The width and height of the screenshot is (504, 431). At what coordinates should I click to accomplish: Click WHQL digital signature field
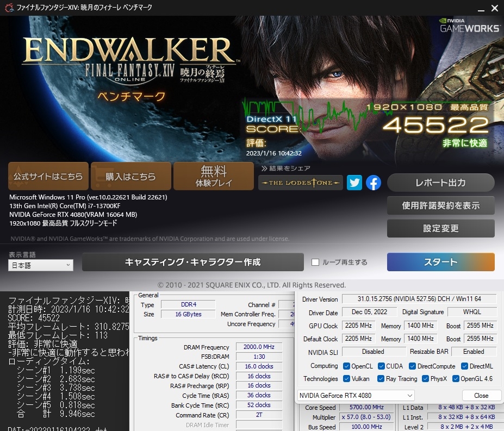click(x=472, y=312)
